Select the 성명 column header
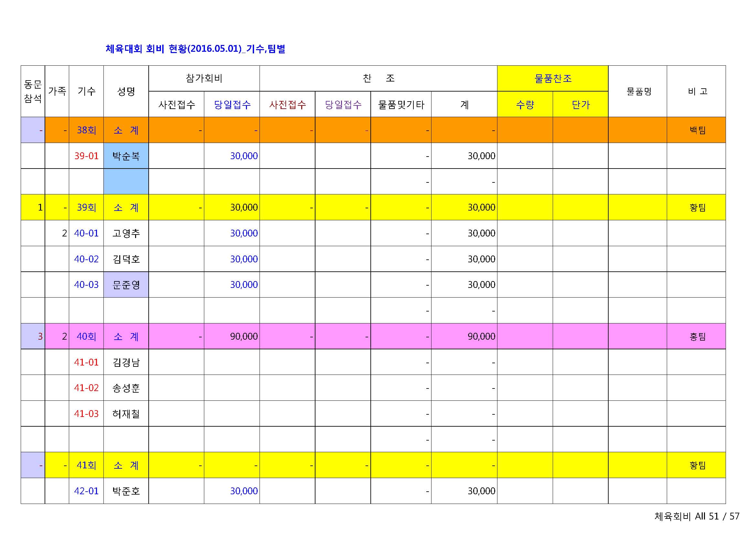Viewport: 756px width, 535px height. (126, 91)
